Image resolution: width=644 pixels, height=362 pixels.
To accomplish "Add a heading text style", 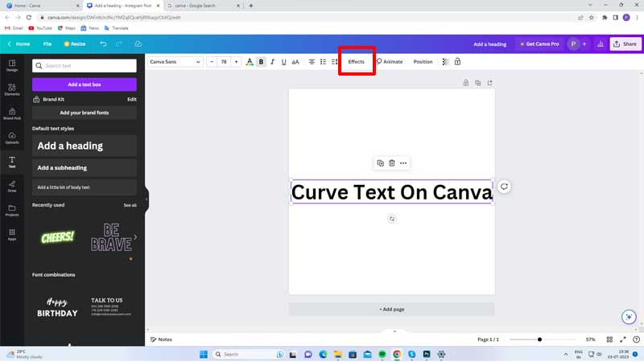I will [x=85, y=146].
